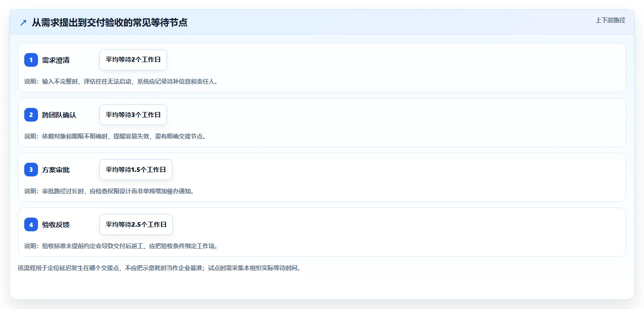644x309 pixels.
Task: Click the 平均等待3个工作日 chip
Action: click(133, 115)
